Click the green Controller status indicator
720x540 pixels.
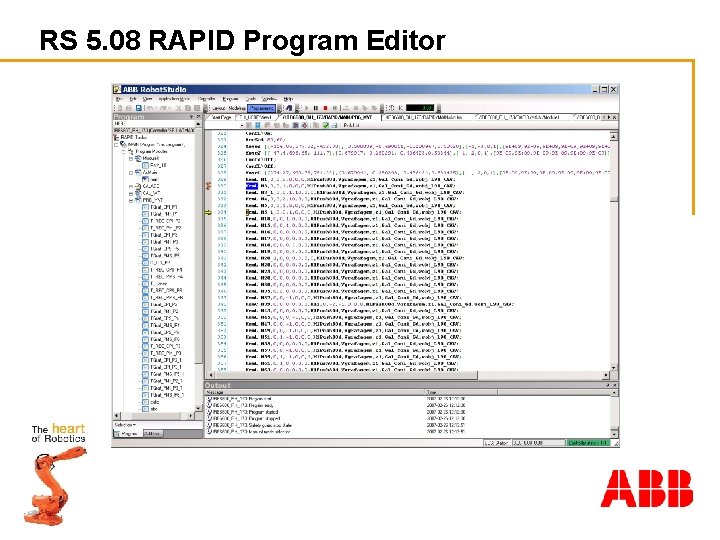click(x=588, y=443)
